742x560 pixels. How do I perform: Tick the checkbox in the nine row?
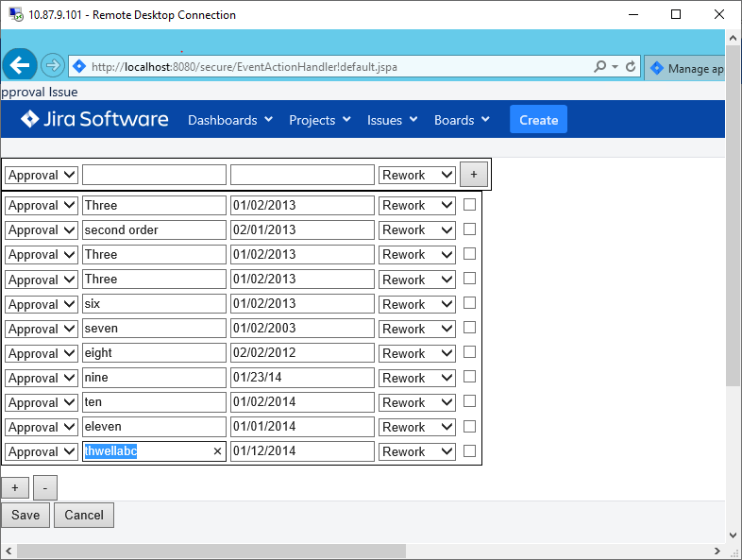(469, 377)
